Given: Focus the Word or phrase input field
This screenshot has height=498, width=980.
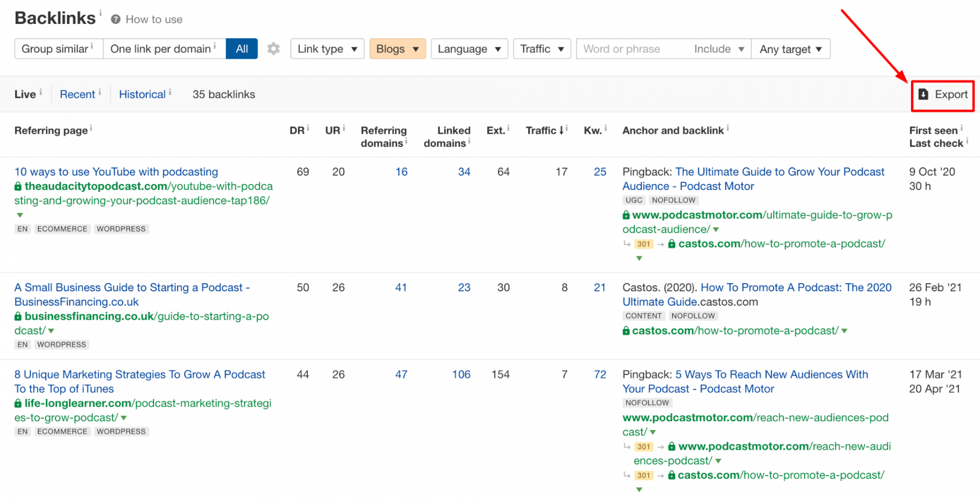Looking at the screenshot, I should point(632,49).
